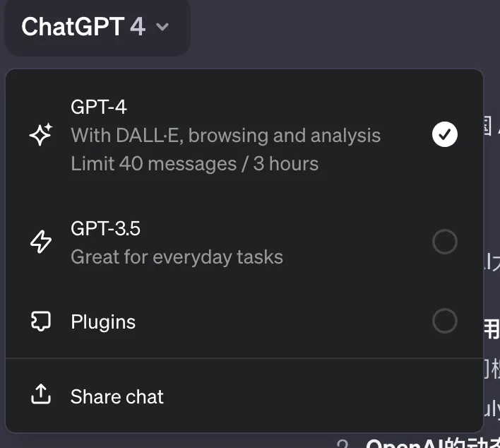This screenshot has height=448, width=500.
Task: Collapse the menu via ChatGPT 4 chevron
Action: tap(162, 27)
